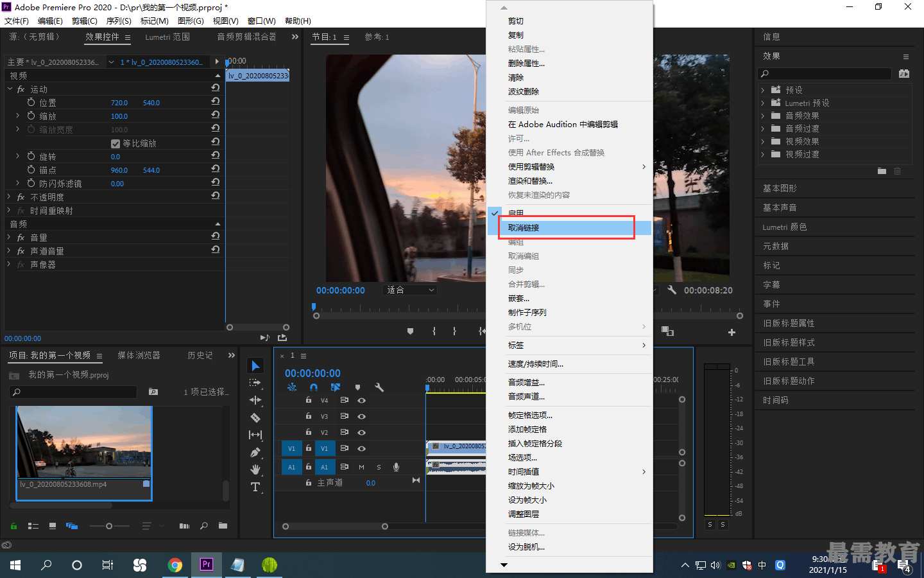Switch project panel to list view
Screen dimensions: 924x578
[33, 526]
